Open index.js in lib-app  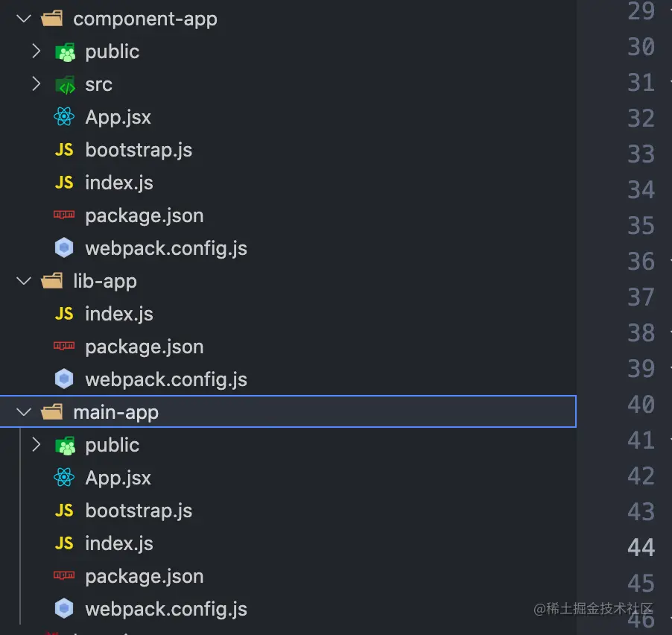(x=119, y=315)
